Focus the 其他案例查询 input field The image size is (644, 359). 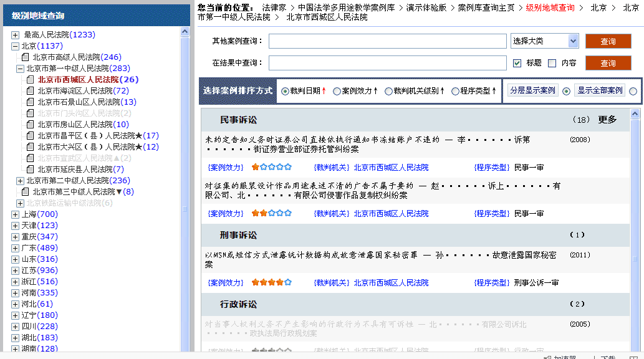(387, 41)
